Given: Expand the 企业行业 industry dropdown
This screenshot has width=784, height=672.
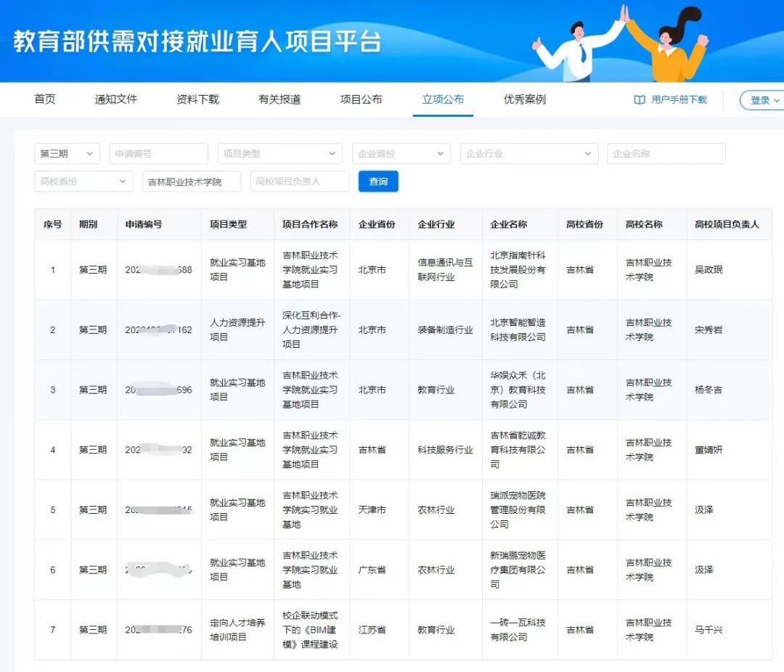Looking at the screenshot, I should (x=528, y=153).
